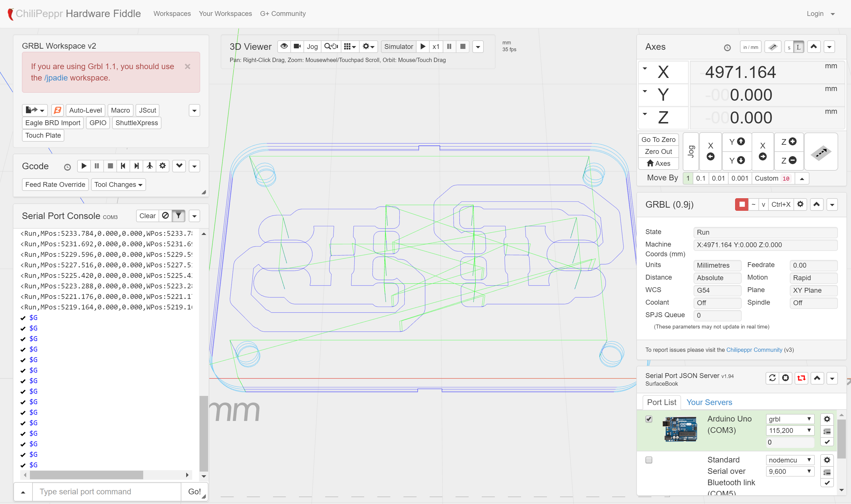Open the Tool Changes dropdown
This screenshot has height=504, width=851.
118,184
